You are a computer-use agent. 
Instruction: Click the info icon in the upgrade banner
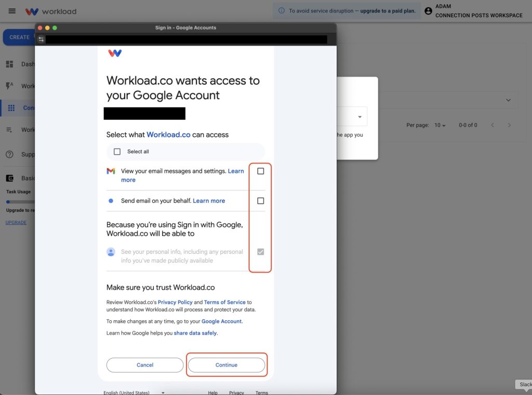point(281,10)
